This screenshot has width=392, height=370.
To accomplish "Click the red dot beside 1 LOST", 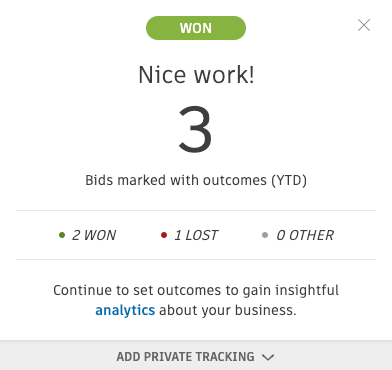I will click(164, 235).
